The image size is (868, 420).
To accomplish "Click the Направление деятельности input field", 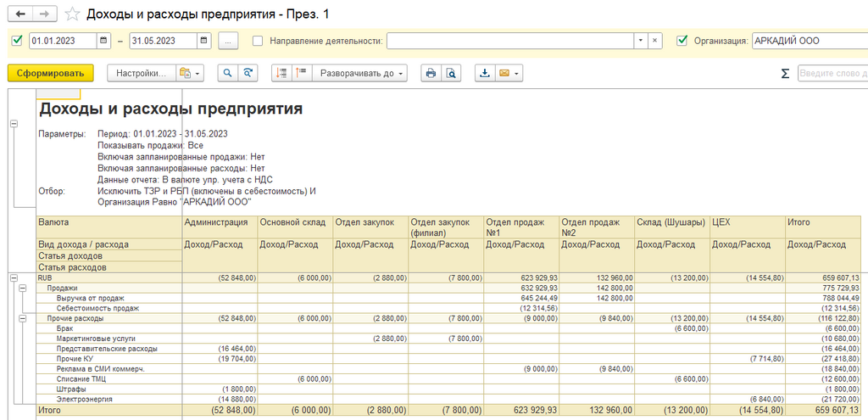I will (x=509, y=41).
